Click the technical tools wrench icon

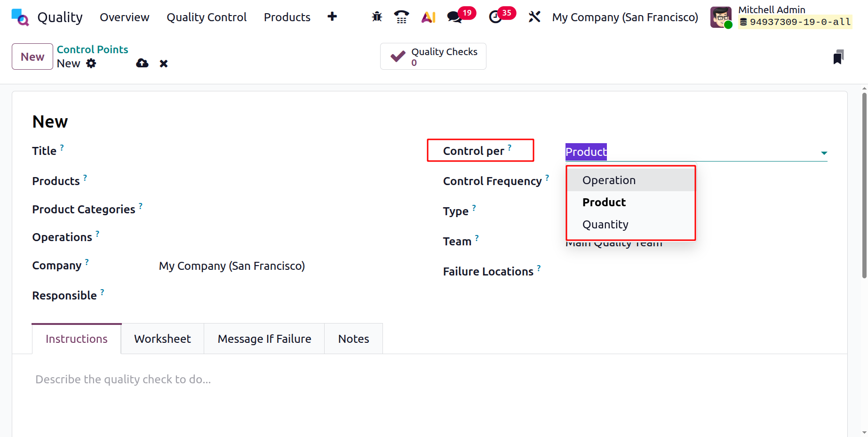(534, 16)
